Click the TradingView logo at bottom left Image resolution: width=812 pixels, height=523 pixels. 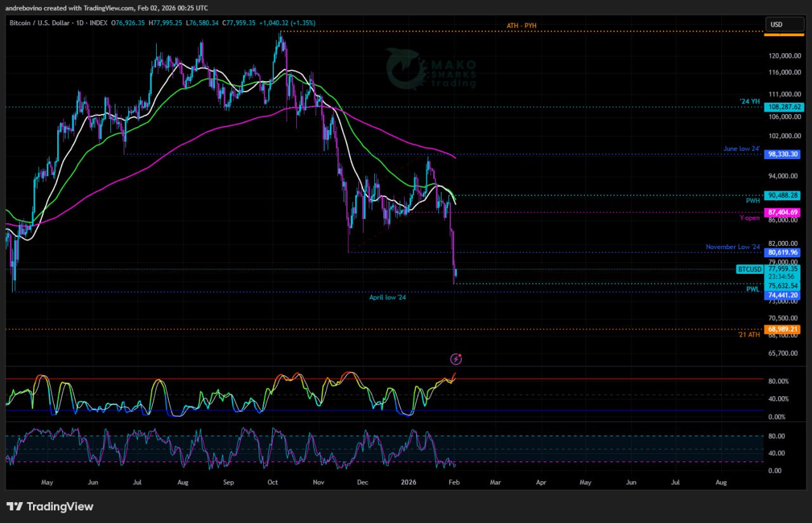50,507
